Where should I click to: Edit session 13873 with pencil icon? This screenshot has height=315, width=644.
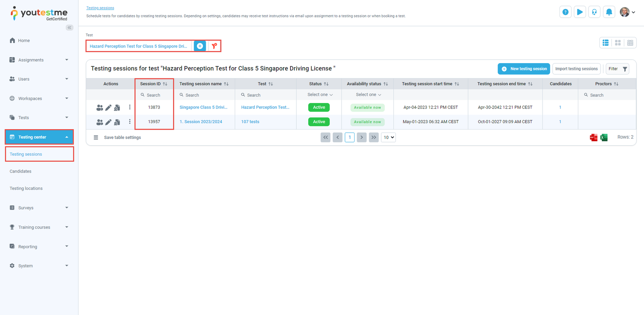click(108, 108)
